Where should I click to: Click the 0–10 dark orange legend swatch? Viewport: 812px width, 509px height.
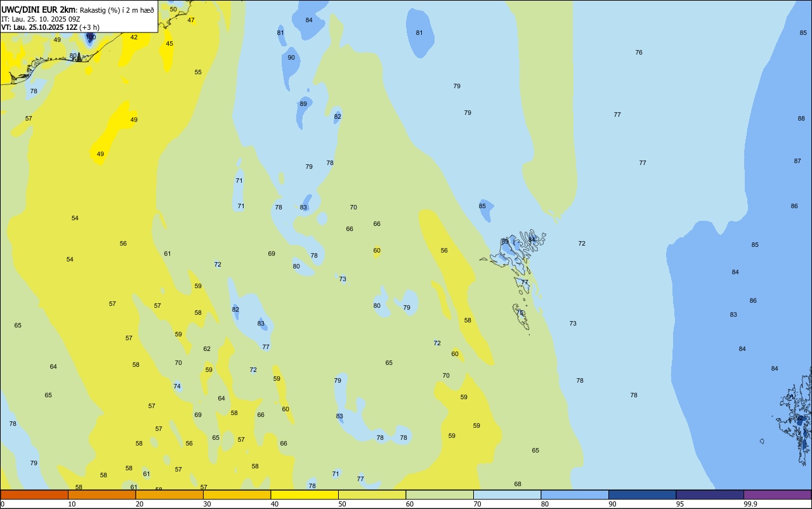(34, 494)
